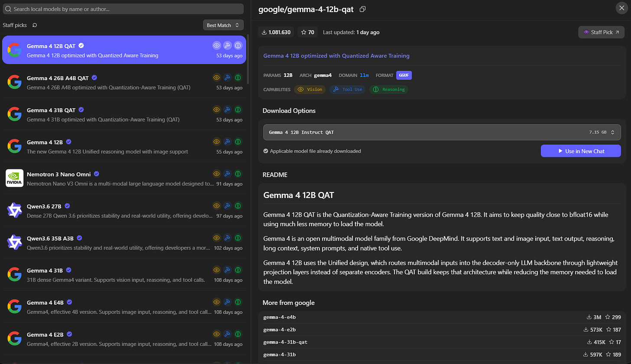The height and width of the screenshot is (364, 631).
Task: Click the reasoning icon on Qwen3.6 35B A3B row
Action: pos(238,238)
